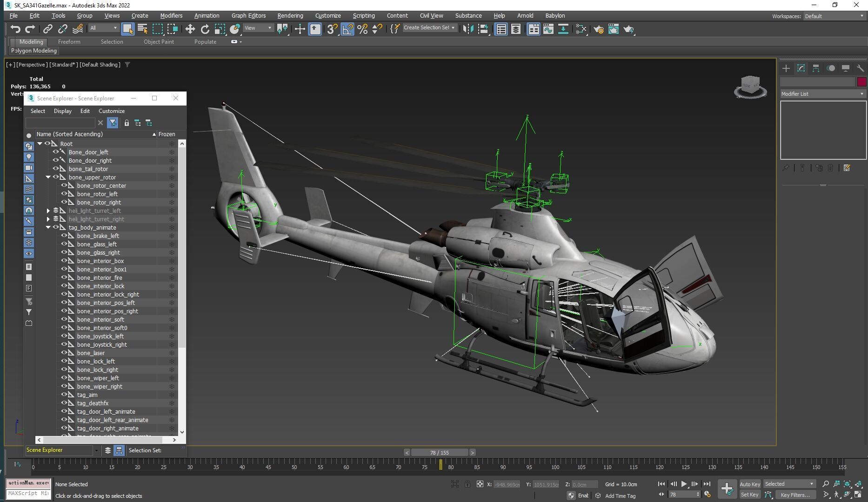Click the Redo arrow in main toolbar
The width and height of the screenshot is (868, 502).
coord(30,29)
